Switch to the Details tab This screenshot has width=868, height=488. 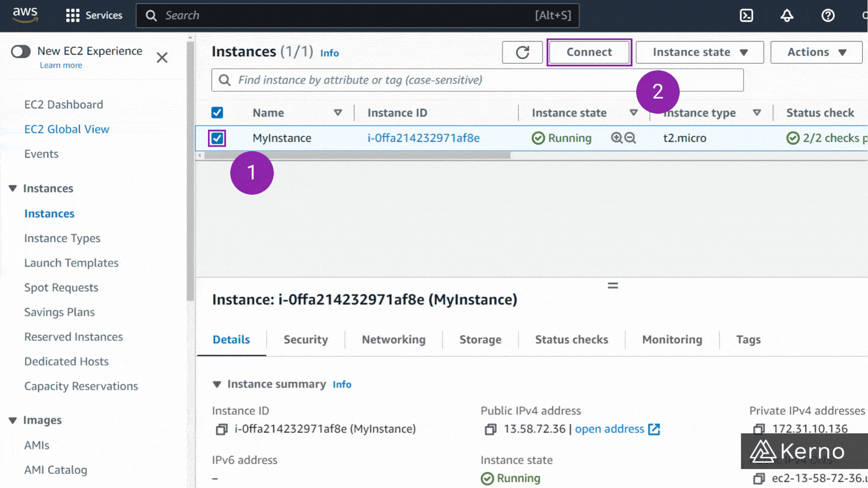231,340
